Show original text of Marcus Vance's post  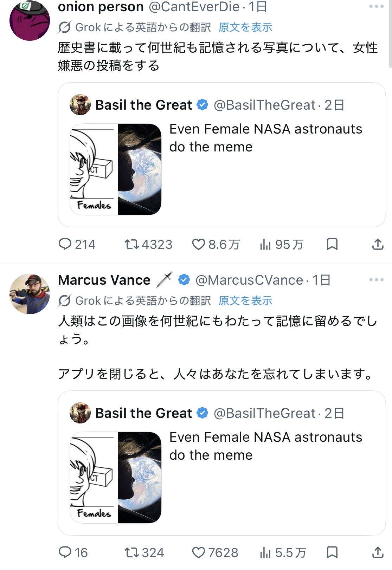coord(245,300)
